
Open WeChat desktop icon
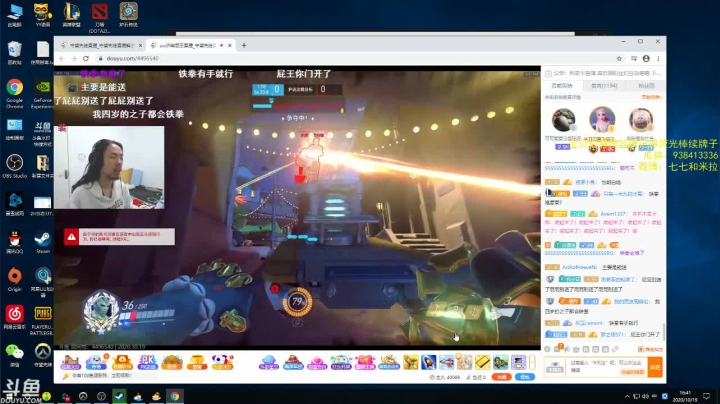pyautogui.click(x=15, y=355)
